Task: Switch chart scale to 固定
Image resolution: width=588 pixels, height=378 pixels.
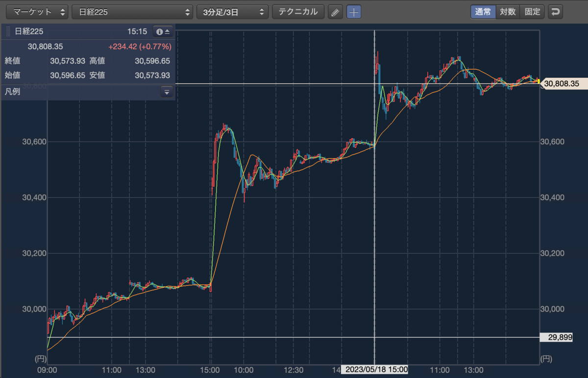Action: 532,12
